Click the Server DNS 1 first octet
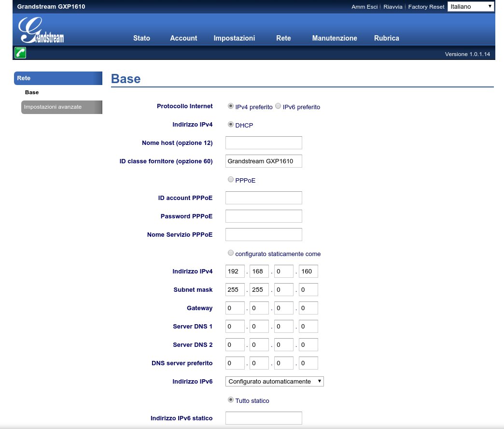The width and height of the screenshot is (504, 429). click(235, 326)
